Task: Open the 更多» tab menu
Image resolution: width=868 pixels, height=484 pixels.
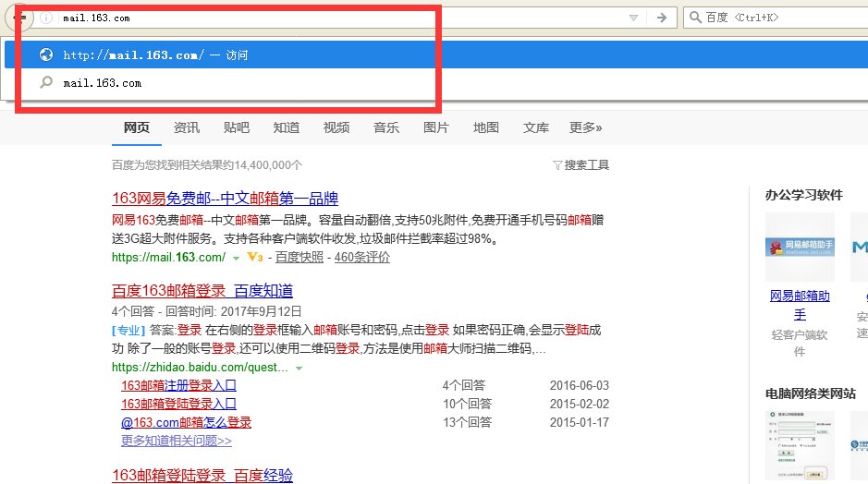Action: (585, 127)
